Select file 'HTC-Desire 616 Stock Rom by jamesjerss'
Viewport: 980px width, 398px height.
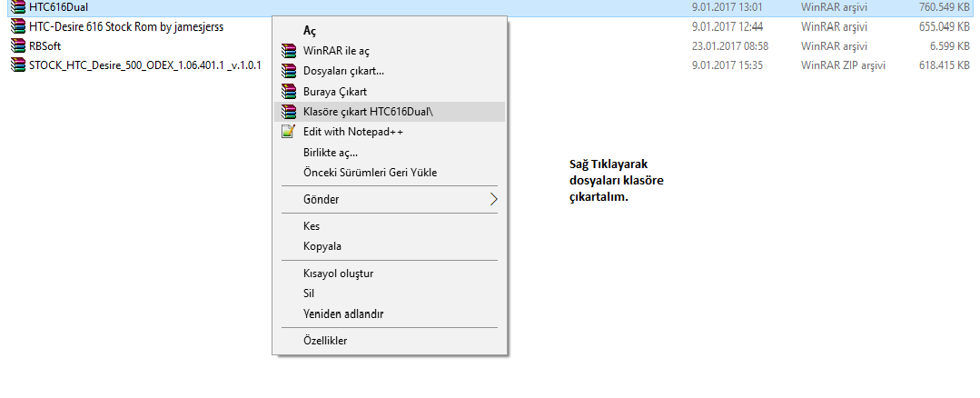click(126, 27)
